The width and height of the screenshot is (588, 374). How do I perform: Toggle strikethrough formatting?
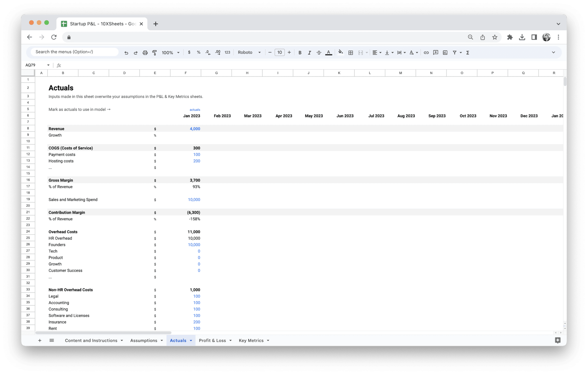tap(319, 52)
